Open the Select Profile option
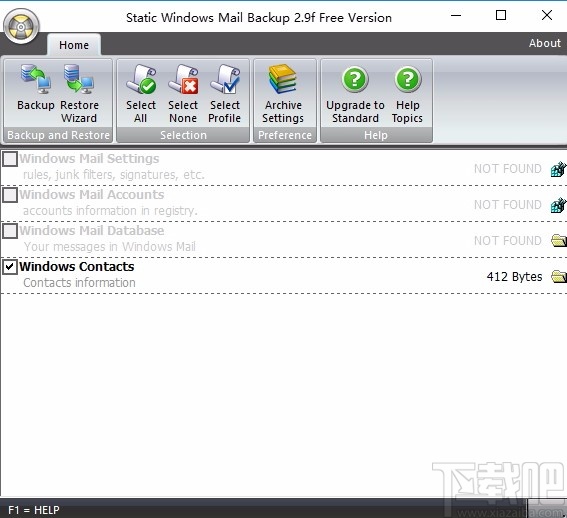Screen dimensions: 567x518 tap(225, 93)
